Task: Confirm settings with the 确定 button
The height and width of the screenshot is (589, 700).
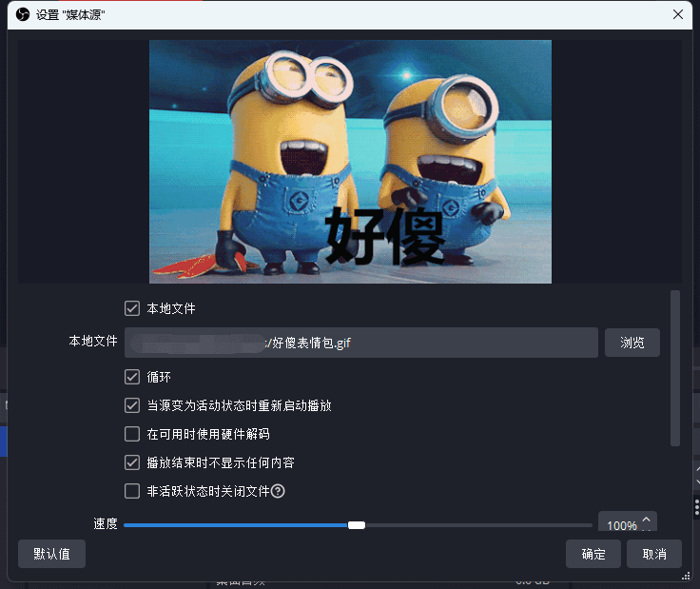Action: tap(593, 554)
